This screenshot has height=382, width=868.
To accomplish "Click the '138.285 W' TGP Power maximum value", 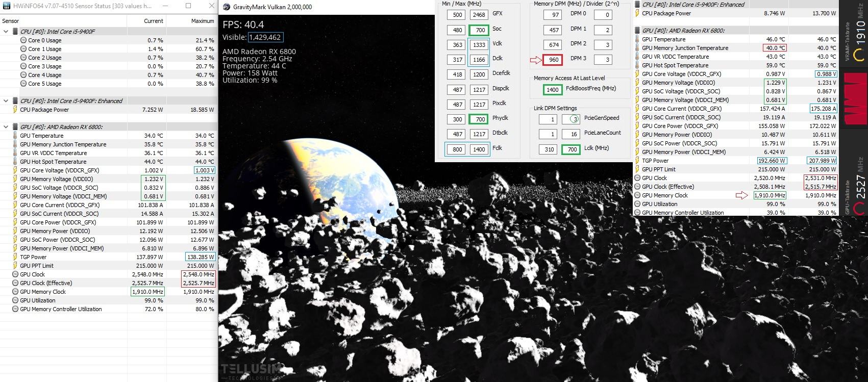I will 201,257.
